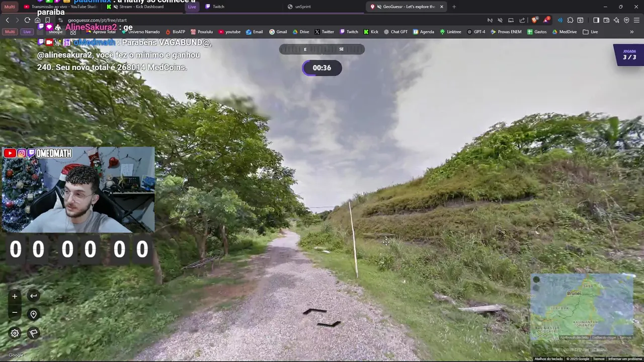
Task: Open Leo AI sparkle icon
Action: click(616, 20)
